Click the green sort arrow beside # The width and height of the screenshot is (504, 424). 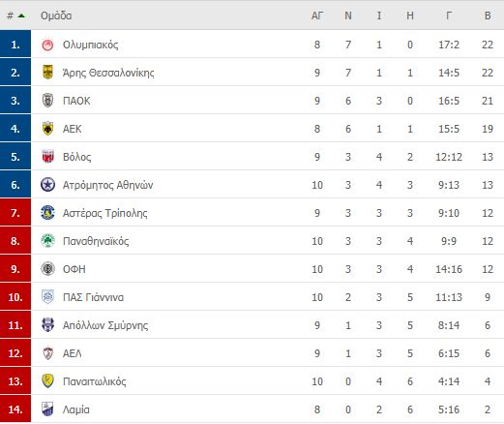21,15
